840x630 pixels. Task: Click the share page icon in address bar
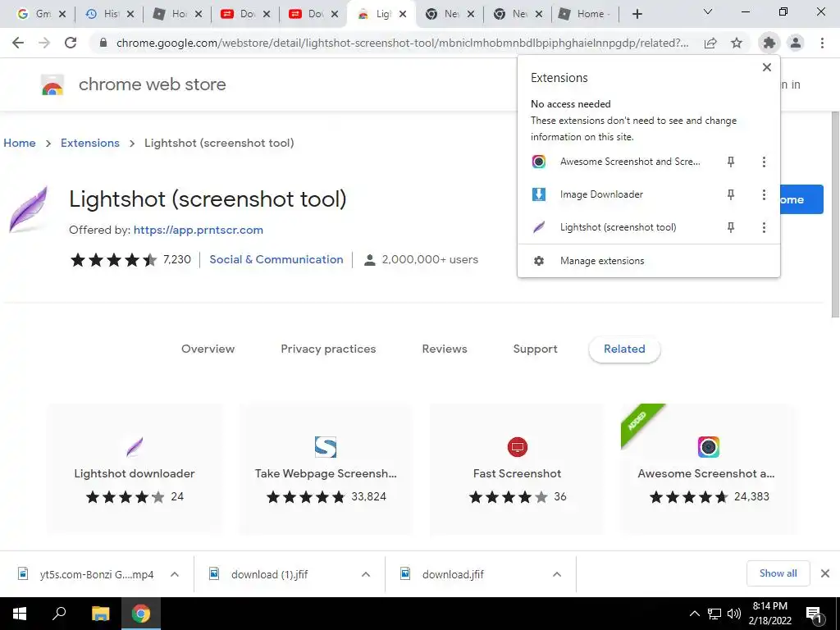(x=710, y=43)
